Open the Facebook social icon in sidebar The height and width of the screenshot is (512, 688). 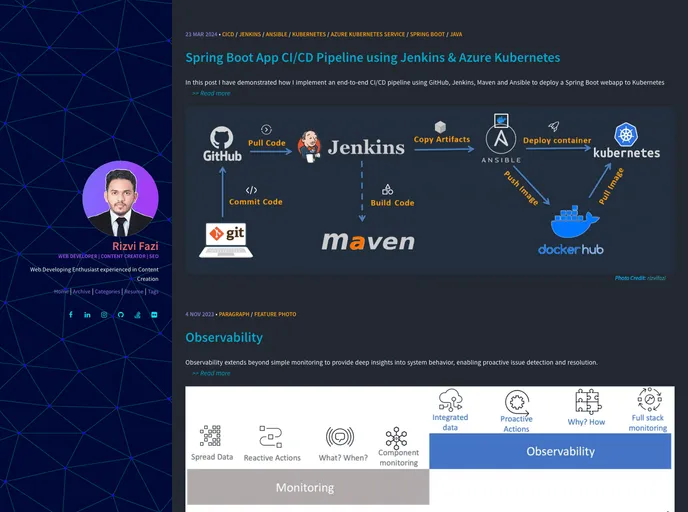coord(71,315)
